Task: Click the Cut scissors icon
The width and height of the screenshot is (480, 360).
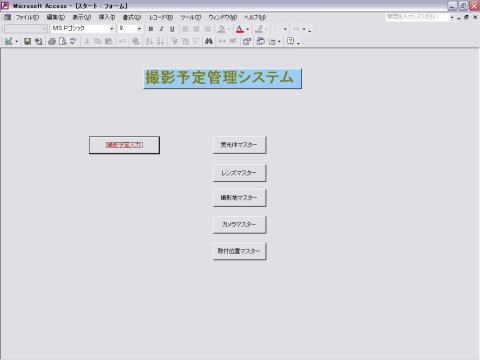Action: (x=87, y=41)
